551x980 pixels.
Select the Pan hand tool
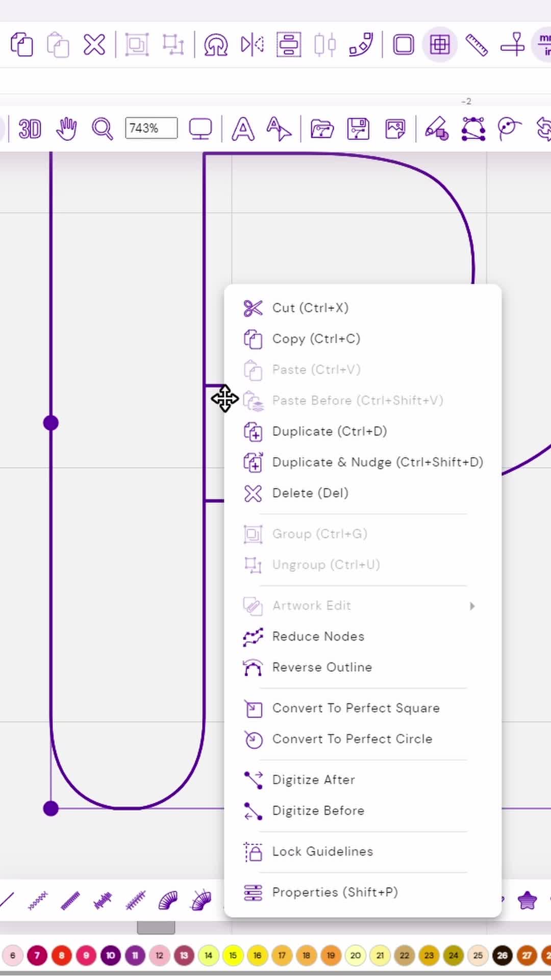pyautogui.click(x=66, y=129)
